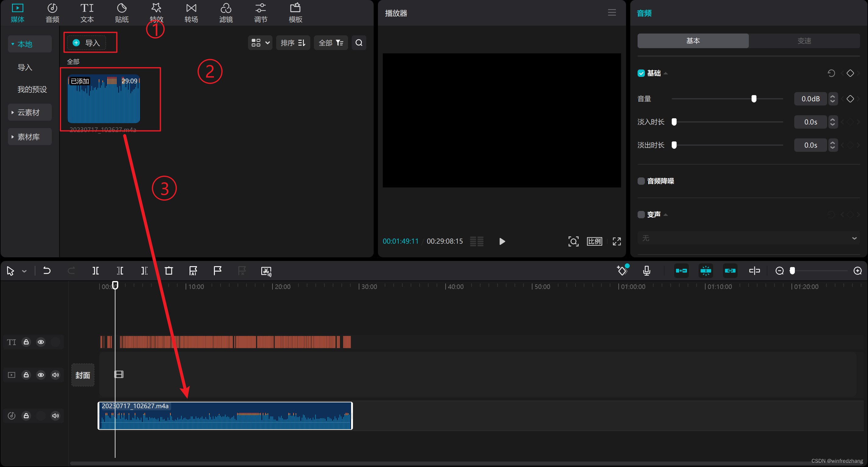
Task: Enable the 音频降噪 checkbox
Action: (x=641, y=181)
